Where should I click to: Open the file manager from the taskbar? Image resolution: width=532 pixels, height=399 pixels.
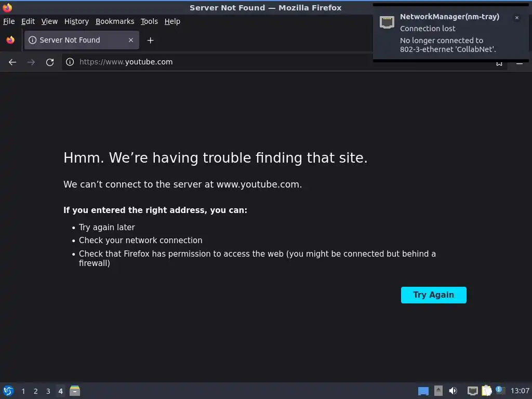(x=75, y=391)
